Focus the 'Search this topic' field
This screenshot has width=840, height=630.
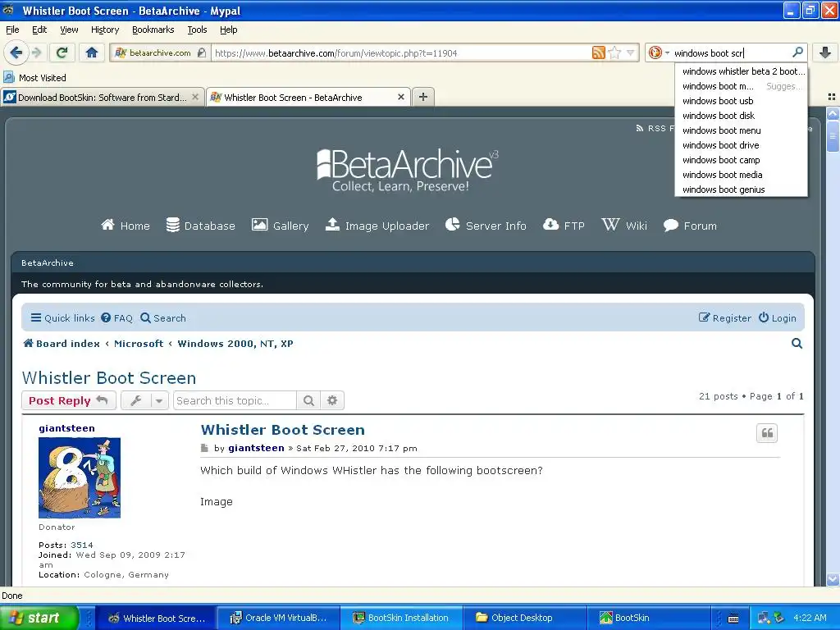pyautogui.click(x=235, y=400)
